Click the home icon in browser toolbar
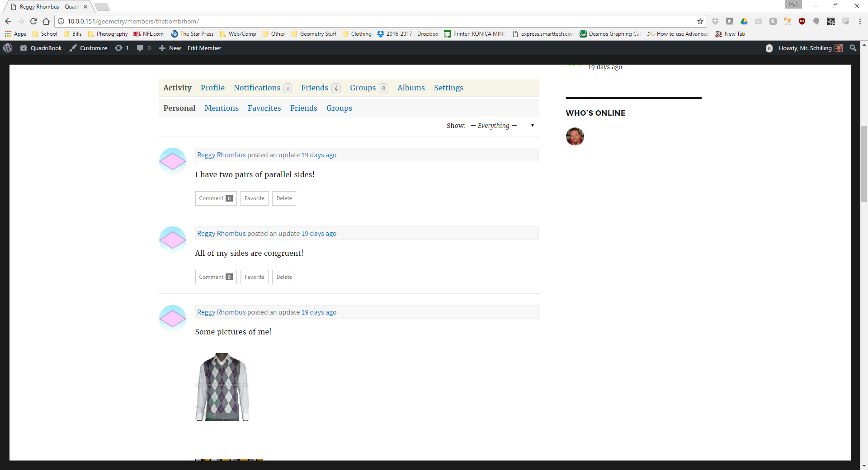The height and width of the screenshot is (470, 868). coord(46,21)
